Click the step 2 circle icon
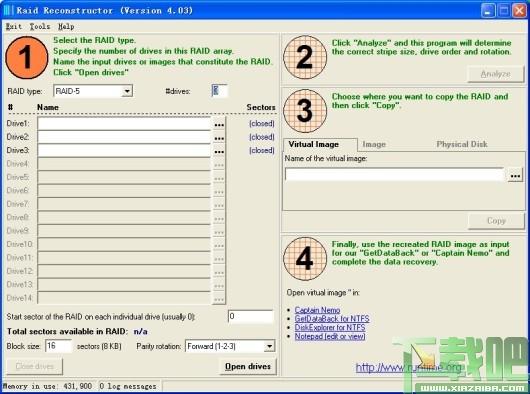Image resolution: width=530 pixels, height=394 pixels. [x=305, y=57]
